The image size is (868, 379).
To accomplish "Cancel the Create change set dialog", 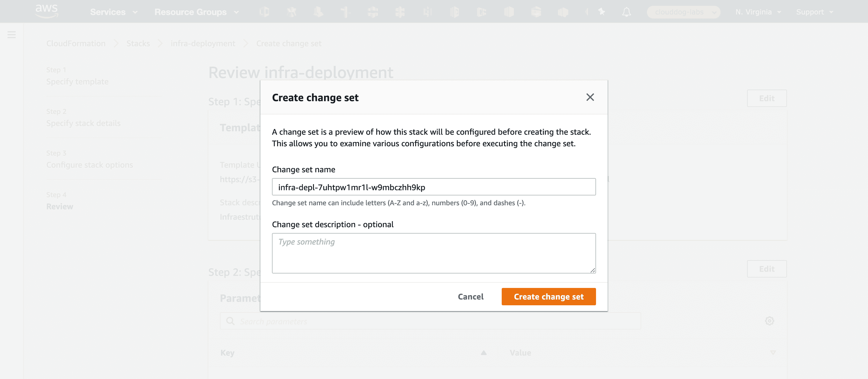I will (470, 297).
